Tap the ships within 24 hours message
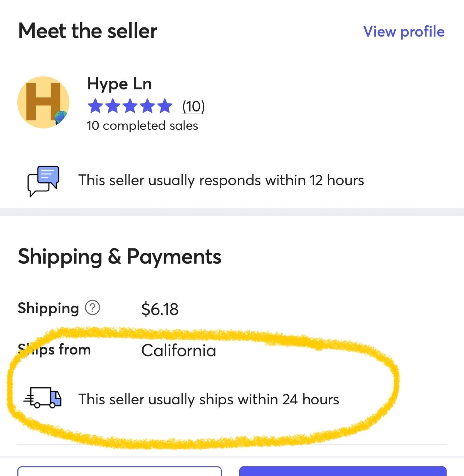Viewport: 464px width, 476px height. click(209, 399)
